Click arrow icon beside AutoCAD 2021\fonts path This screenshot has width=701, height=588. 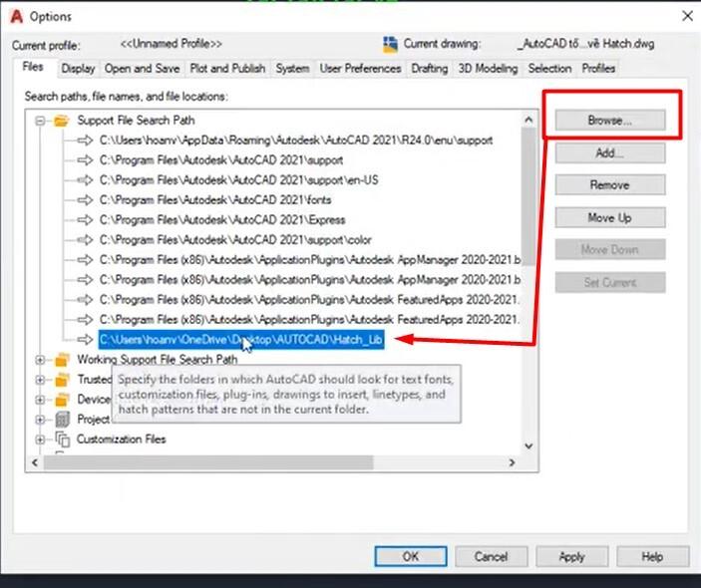(85, 199)
